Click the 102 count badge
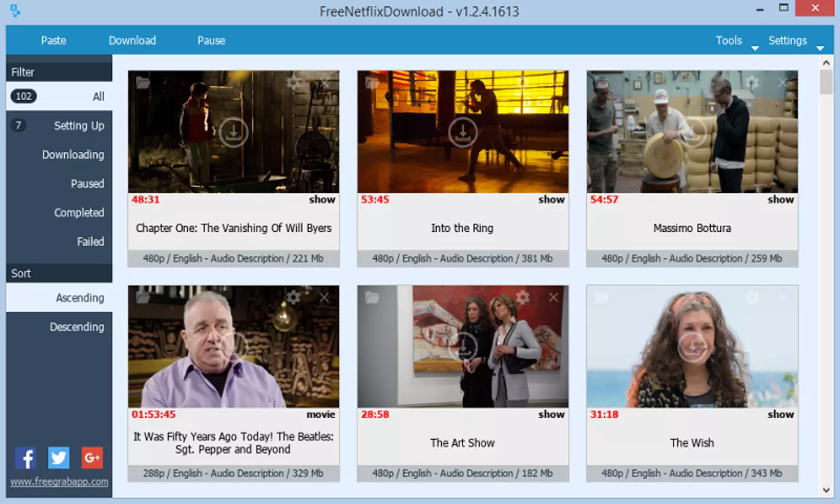Viewport: 840px width, 504px height. click(24, 96)
